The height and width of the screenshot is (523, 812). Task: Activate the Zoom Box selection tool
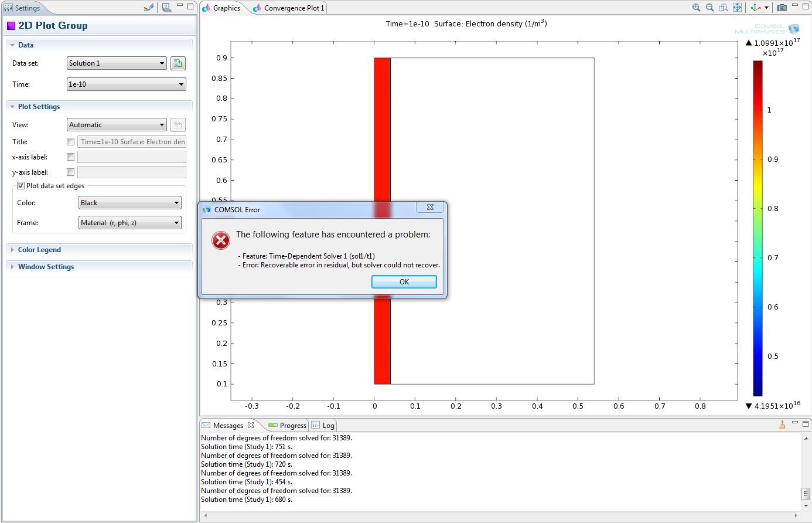point(724,8)
